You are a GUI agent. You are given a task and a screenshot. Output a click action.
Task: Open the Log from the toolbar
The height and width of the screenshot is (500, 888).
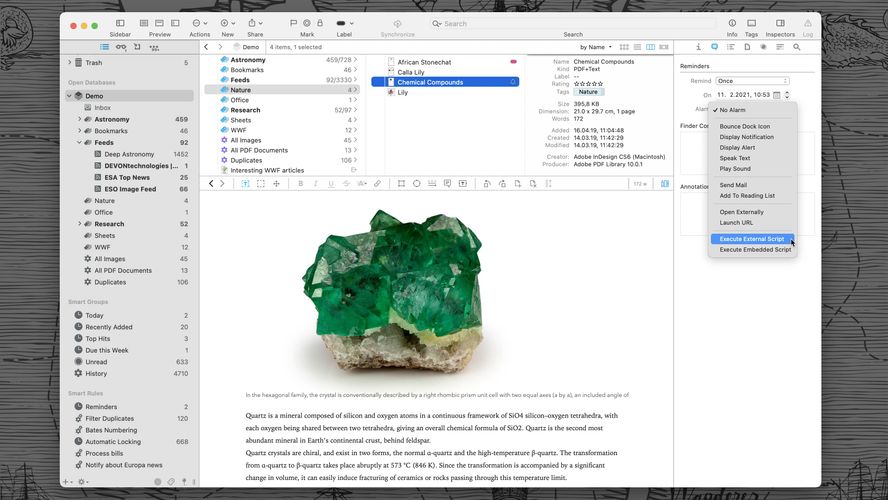807,23
